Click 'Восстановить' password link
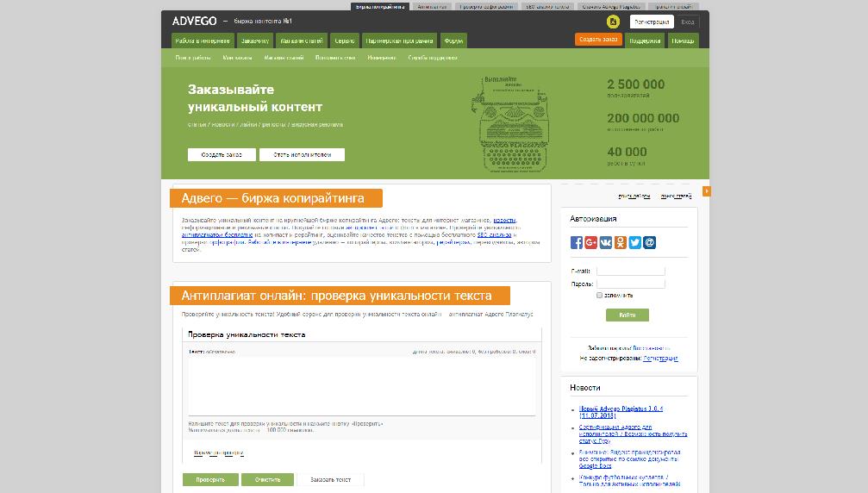 tap(652, 348)
